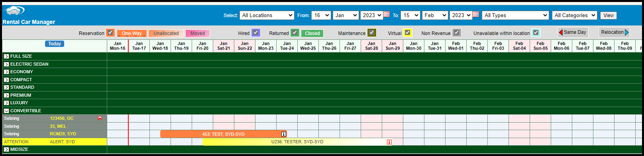Expand the MIDSIZE category arrow

point(6,150)
